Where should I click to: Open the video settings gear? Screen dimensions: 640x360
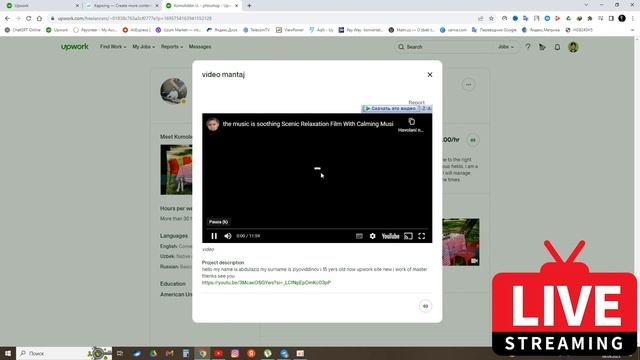click(372, 236)
